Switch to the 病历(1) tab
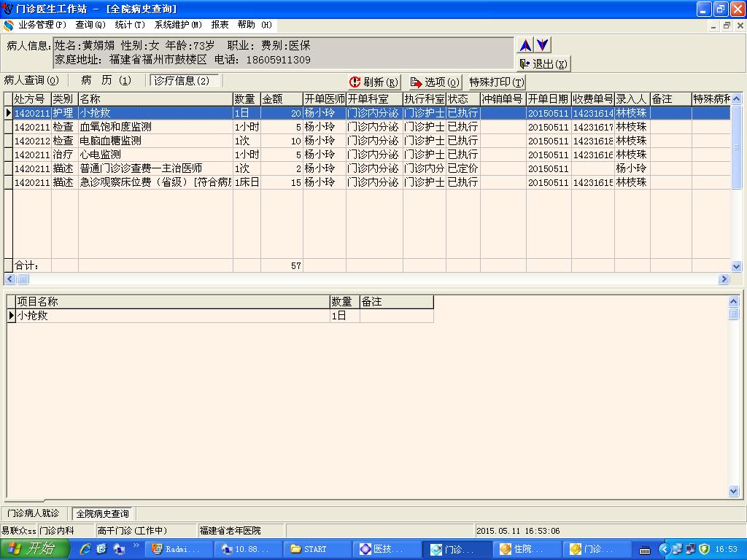This screenshot has width=747, height=560. pyautogui.click(x=107, y=80)
